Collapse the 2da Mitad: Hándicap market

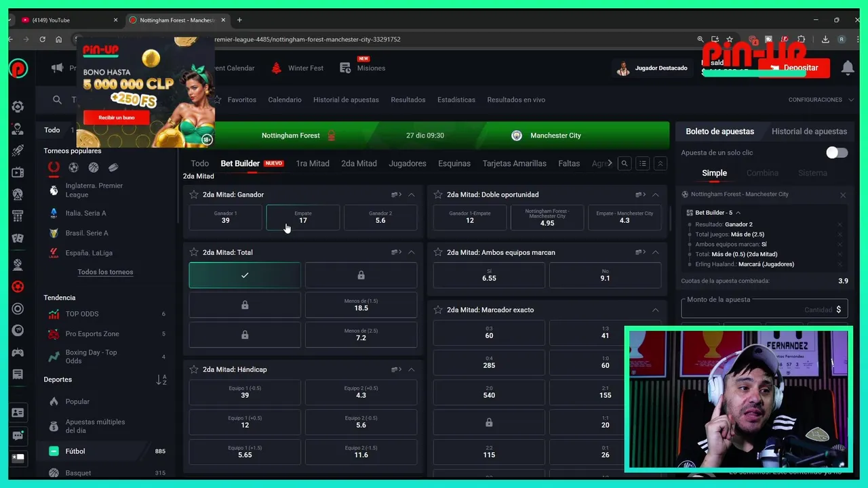click(411, 369)
